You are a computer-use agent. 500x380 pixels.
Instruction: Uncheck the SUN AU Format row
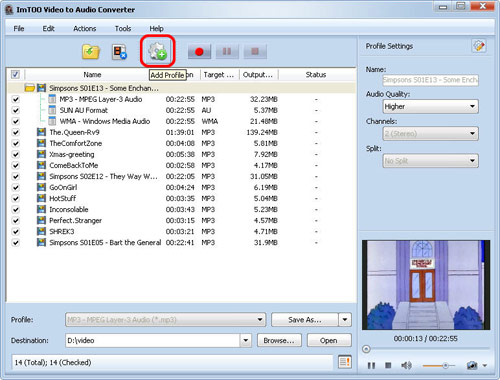point(15,110)
